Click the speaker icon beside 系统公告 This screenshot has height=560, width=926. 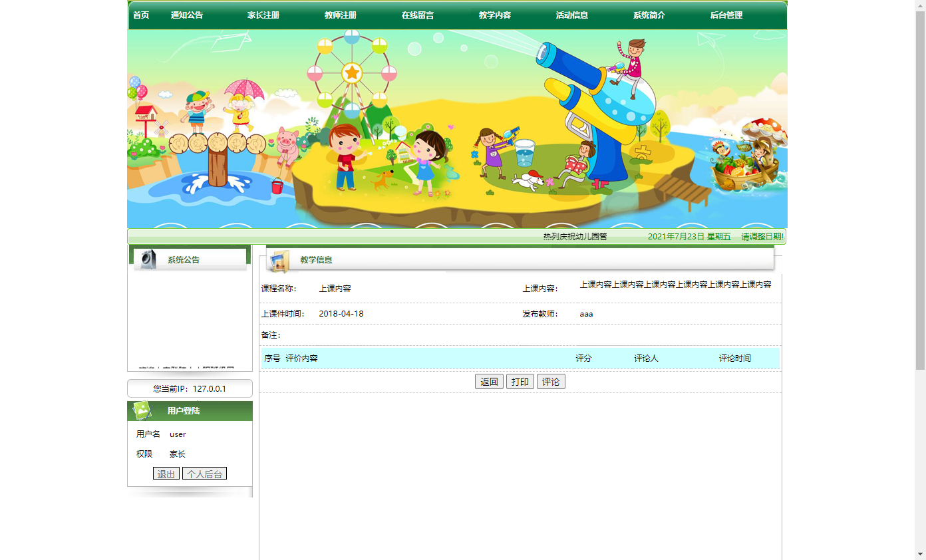point(148,259)
